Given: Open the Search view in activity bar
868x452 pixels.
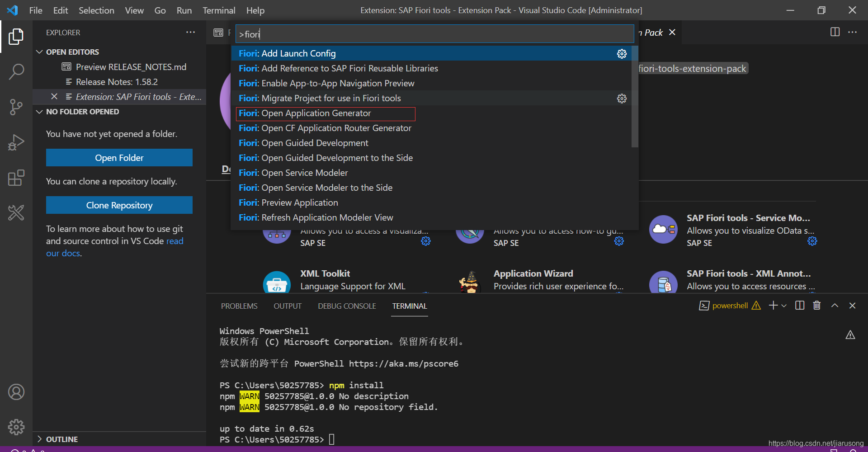Looking at the screenshot, I should [x=16, y=72].
